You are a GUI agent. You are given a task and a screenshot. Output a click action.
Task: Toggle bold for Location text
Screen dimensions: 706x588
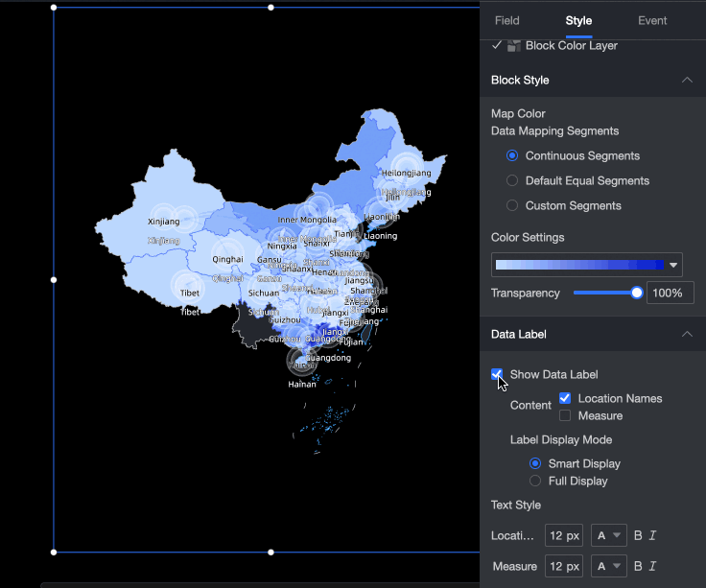[638, 536]
